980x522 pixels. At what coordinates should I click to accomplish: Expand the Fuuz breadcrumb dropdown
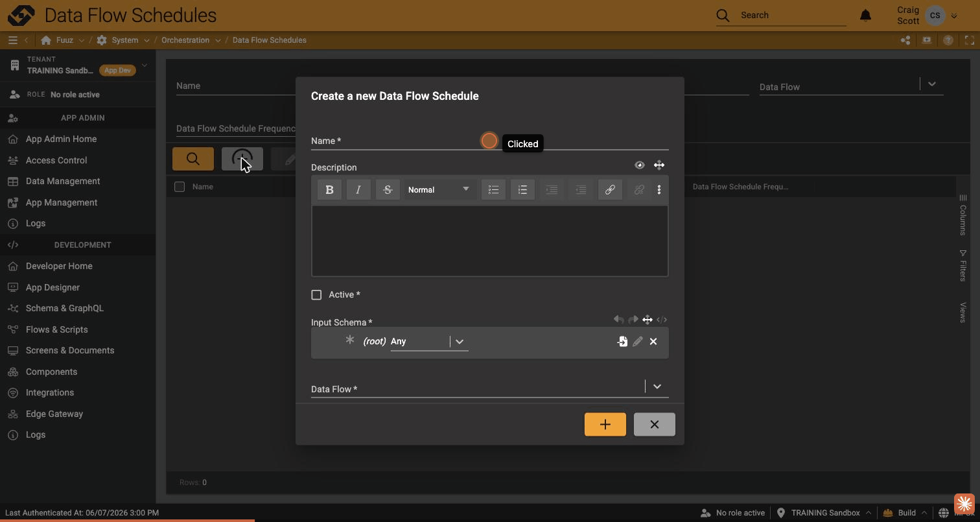click(81, 40)
